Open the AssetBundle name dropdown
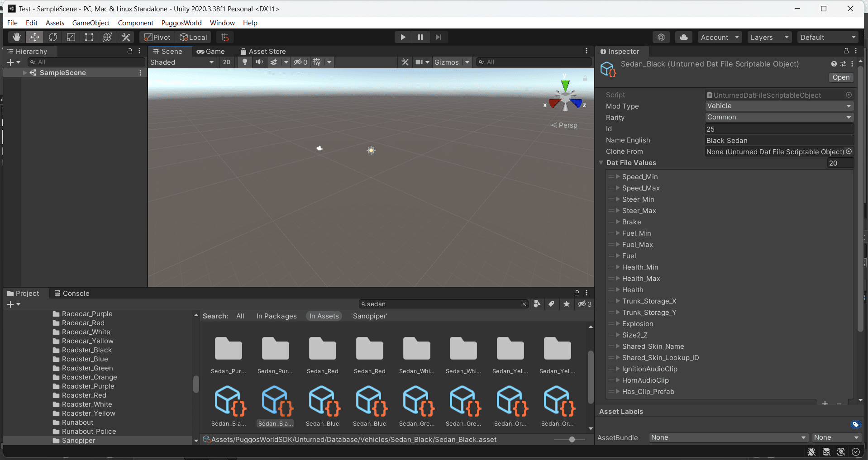 click(x=729, y=437)
